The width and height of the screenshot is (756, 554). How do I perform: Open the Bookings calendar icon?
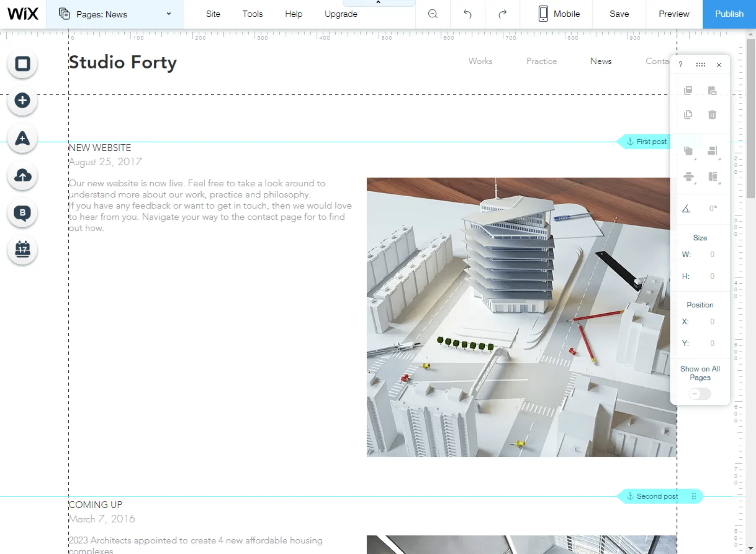(22, 250)
